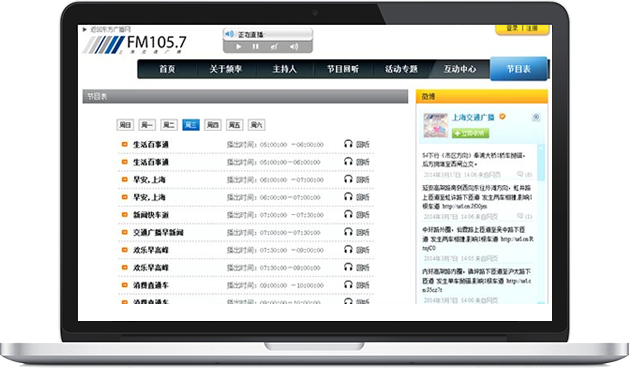
Task: Open 节目回听 in the navigation bar
Action: coord(343,69)
